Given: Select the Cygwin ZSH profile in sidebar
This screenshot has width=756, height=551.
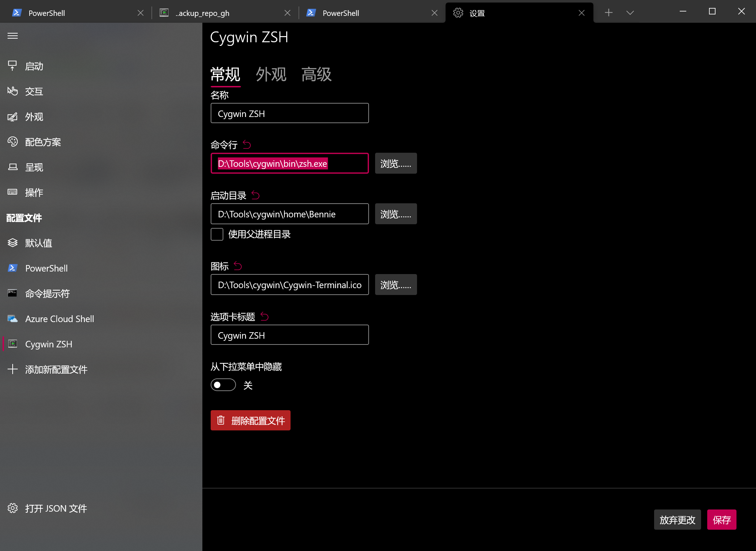Looking at the screenshot, I should pyautogui.click(x=101, y=344).
